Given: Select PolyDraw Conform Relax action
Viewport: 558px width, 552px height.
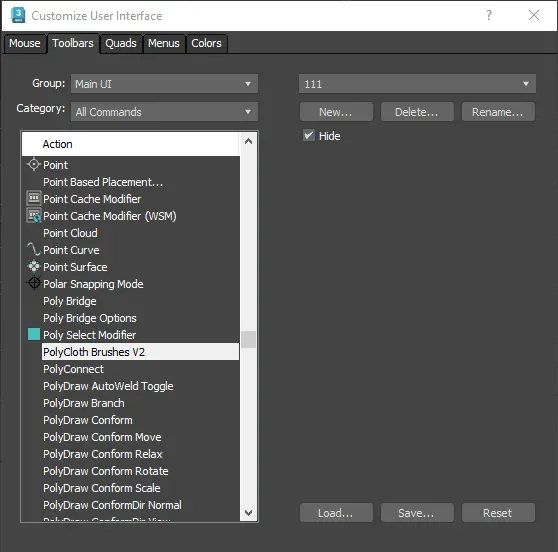Looking at the screenshot, I should [x=102, y=454].
